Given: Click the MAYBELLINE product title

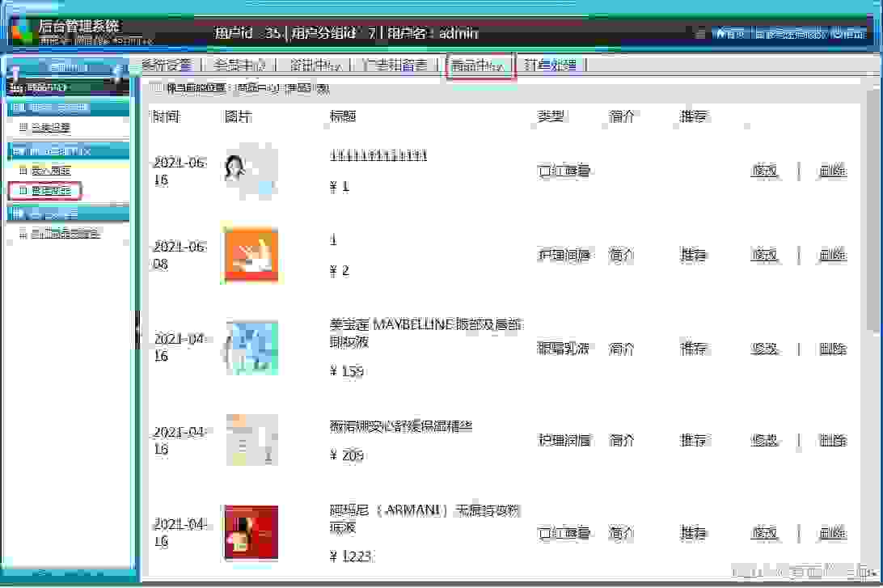Looking at the screenshot, I should (x=425, y=333).
